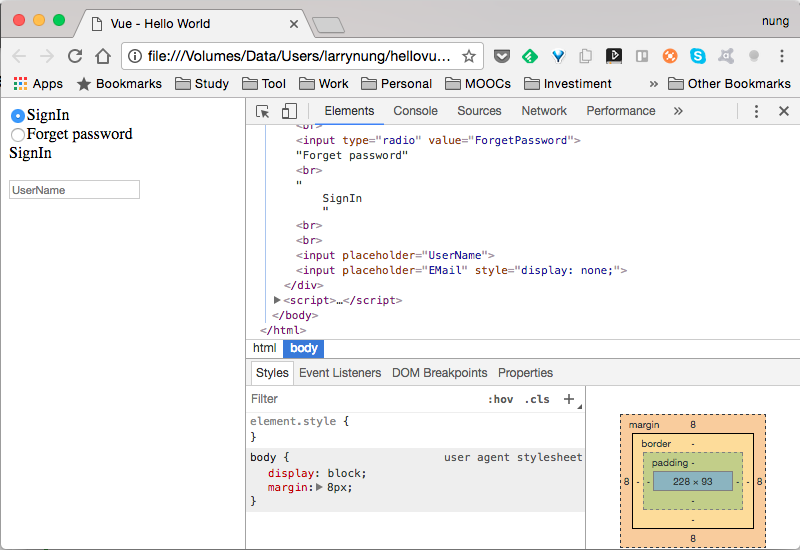Open the Bookmarks star folder

point(119,84)
